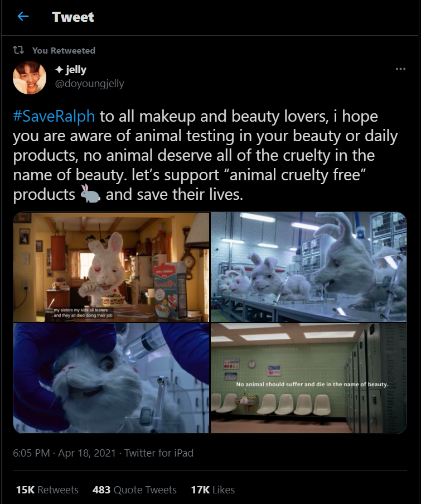View the 15K Retweets list

click(x=47, y=489)
